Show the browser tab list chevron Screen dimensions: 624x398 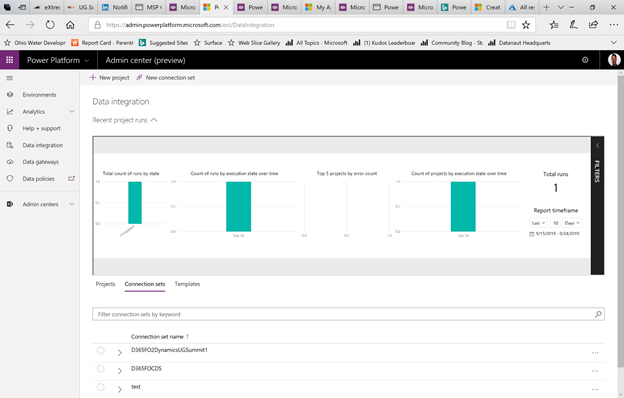point(561,7)
